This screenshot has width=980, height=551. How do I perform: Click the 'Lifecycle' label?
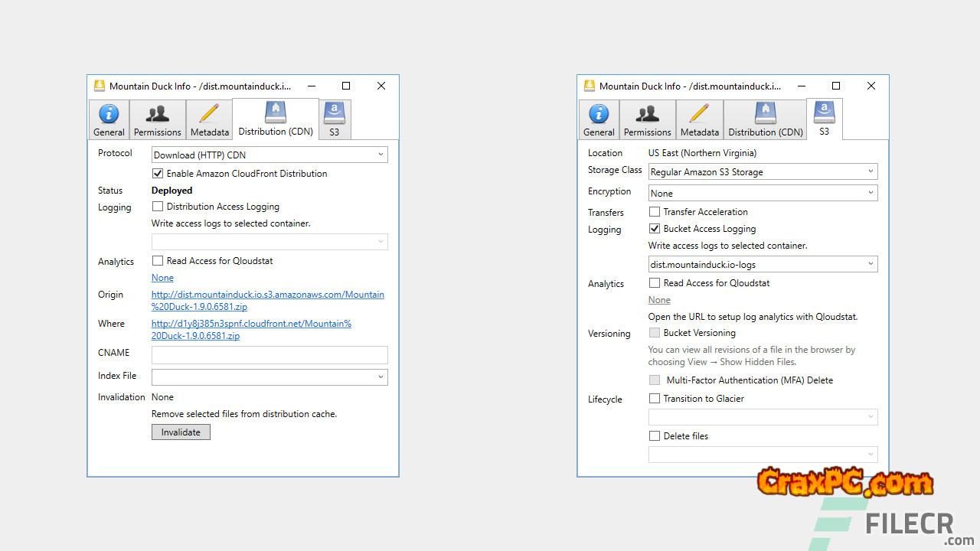(605, 399)
